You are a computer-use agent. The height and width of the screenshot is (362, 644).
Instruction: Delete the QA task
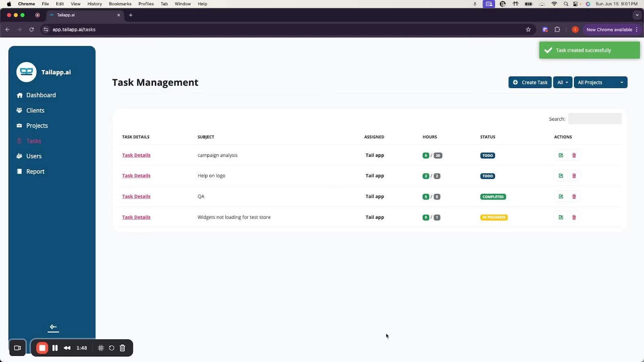pos(574,197)
